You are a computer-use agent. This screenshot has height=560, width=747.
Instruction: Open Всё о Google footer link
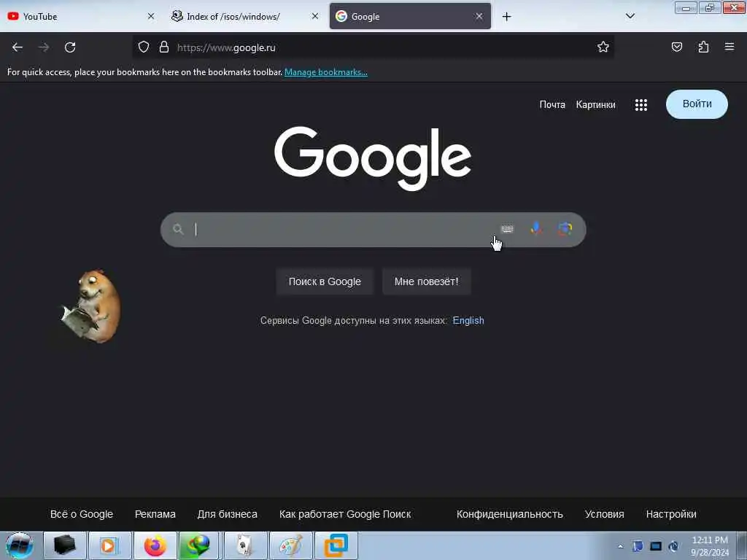pyautogui.click(x=82, y=514)
